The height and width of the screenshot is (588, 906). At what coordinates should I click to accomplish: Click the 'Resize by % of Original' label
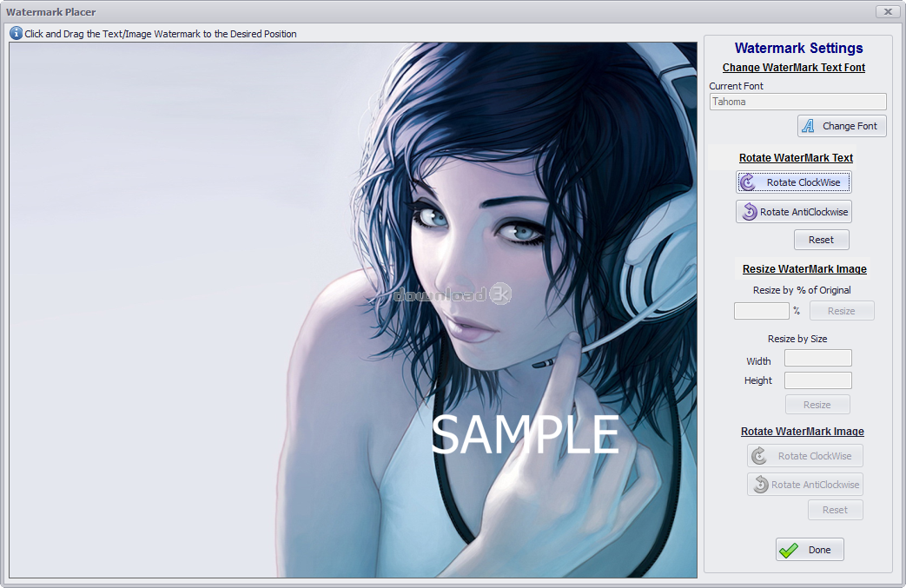tap(802, 290)
